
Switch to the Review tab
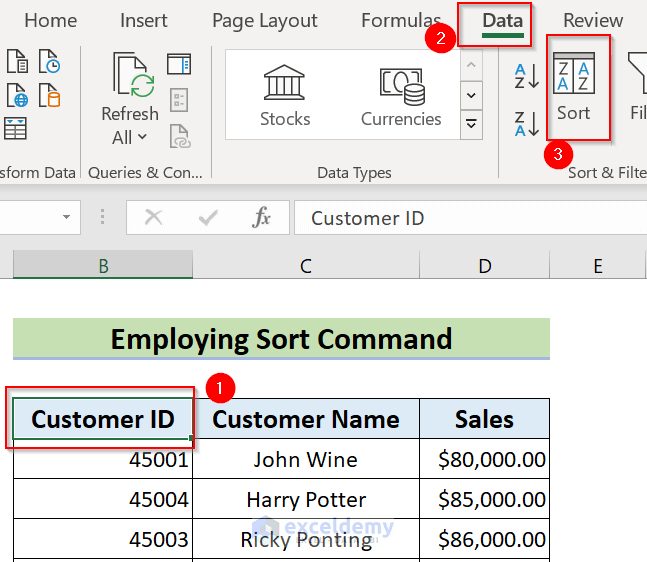click(x=593, y=21)
